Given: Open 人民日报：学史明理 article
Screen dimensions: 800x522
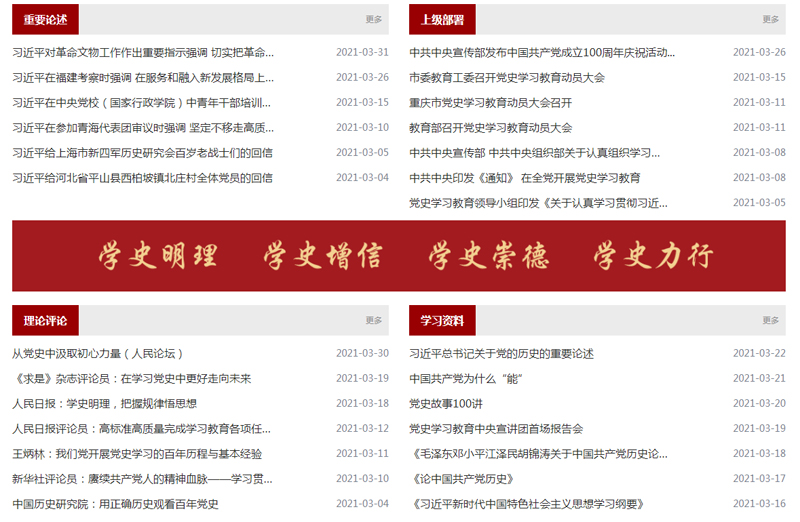Looking at the screenshot, I should (104, 403).
